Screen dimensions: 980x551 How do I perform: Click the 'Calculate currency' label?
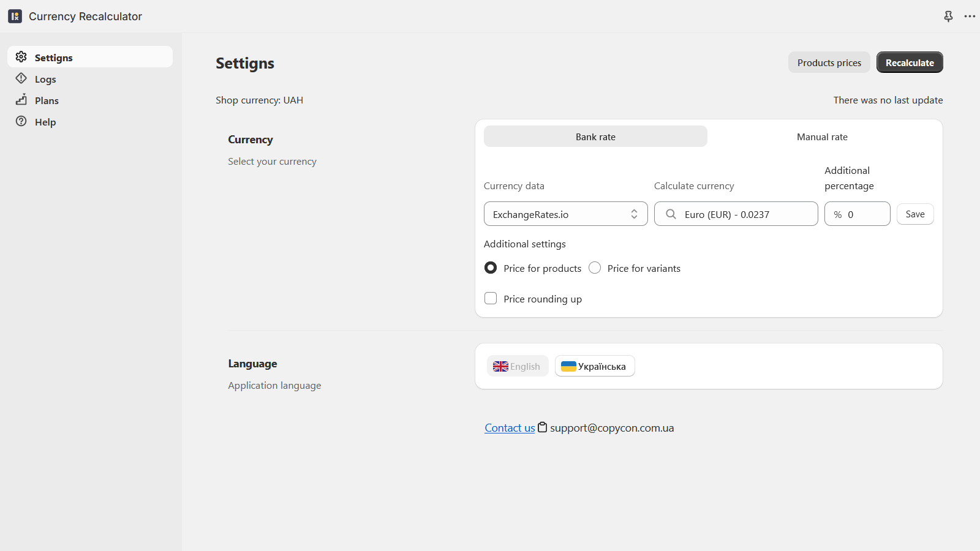694,186
